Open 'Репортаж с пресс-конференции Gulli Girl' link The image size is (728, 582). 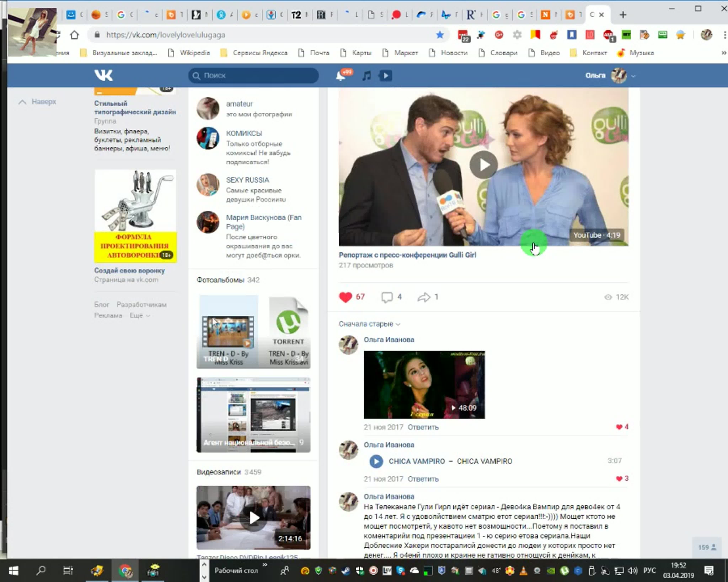pos(407,255)
